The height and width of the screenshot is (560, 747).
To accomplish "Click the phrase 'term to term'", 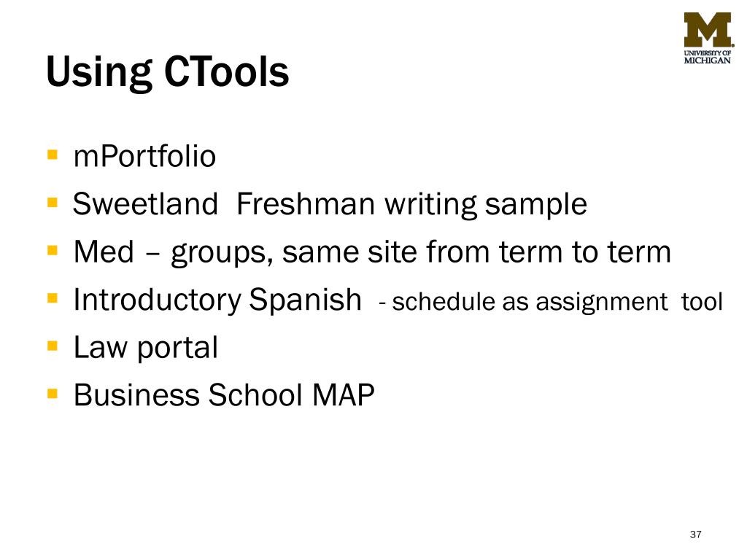I will [x=585, y=252].
